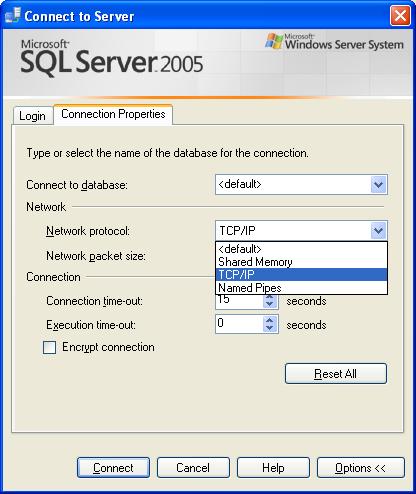Screen dimensions: 416x494
Task: Choose Shared Memory protocol option
Action: [x=301, y=262]
